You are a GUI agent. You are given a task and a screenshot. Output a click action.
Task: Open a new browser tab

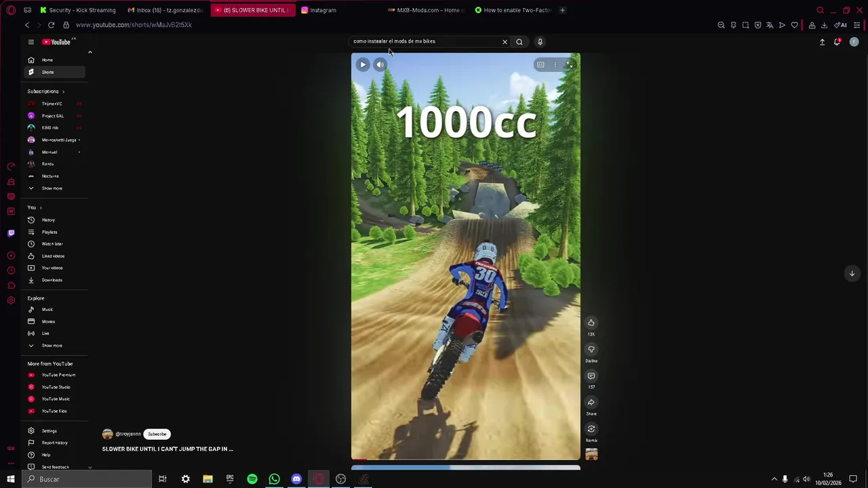562,10
